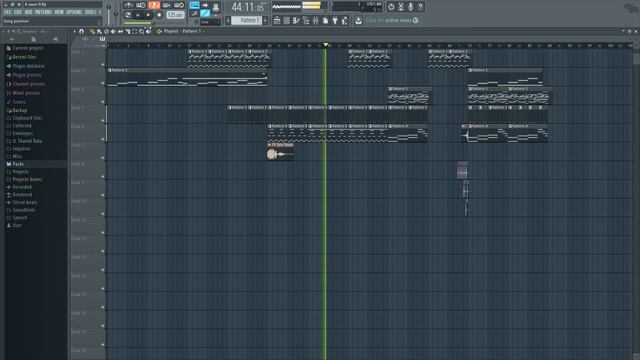Click the green song position slider
Screen dimensions: 640x360
(x=138, y=23)
